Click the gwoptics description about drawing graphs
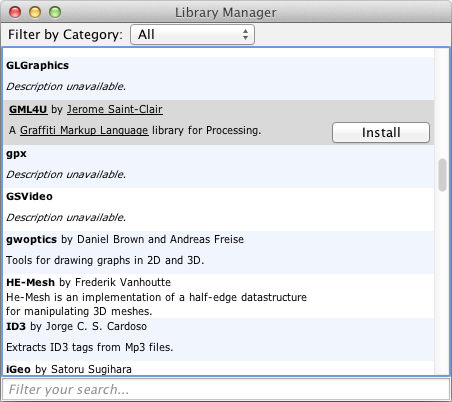The height and width of the screenshot is (402, 452). point(105,260)
